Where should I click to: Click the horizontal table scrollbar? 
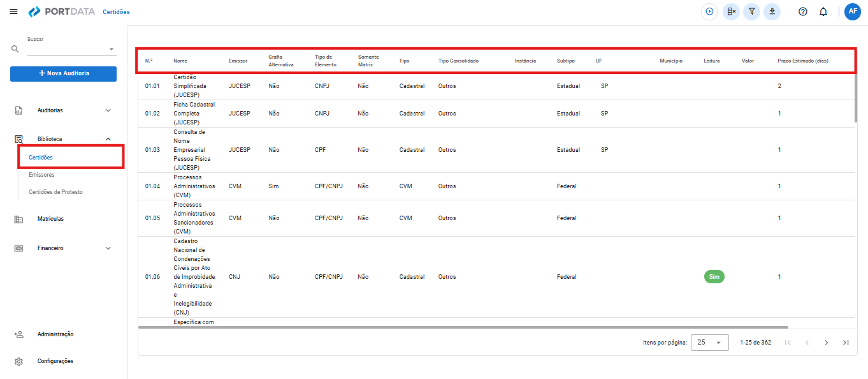pos(463,327)
